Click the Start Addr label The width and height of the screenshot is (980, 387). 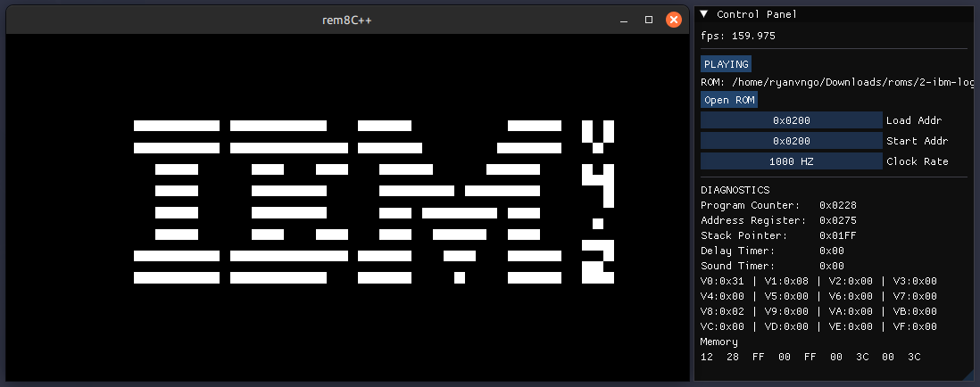(x=918, y=141)
